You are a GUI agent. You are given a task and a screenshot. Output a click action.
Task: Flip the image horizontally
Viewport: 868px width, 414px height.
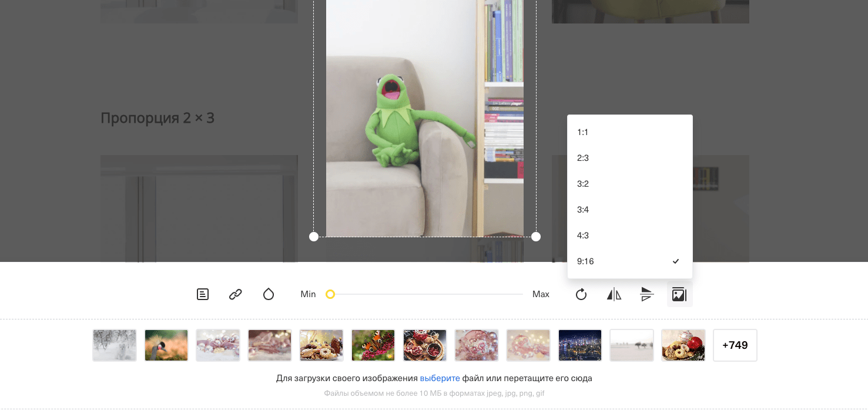[x=614, y=294]
